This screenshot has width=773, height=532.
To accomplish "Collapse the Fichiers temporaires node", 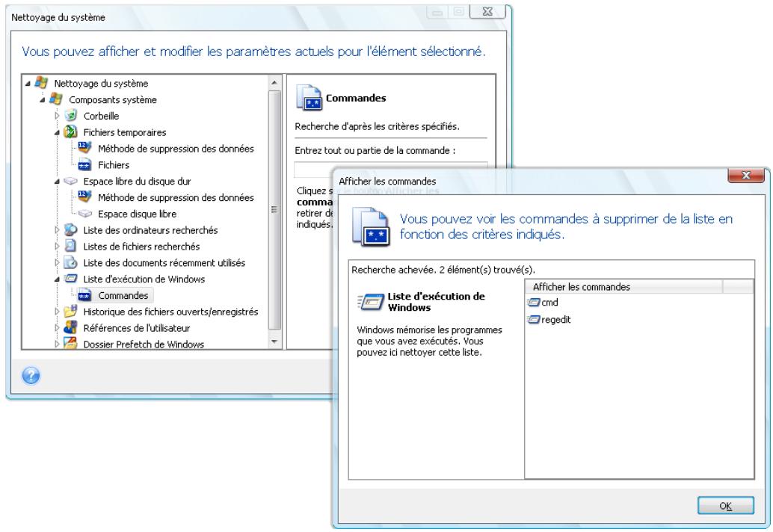I will (x=57, y=132).
